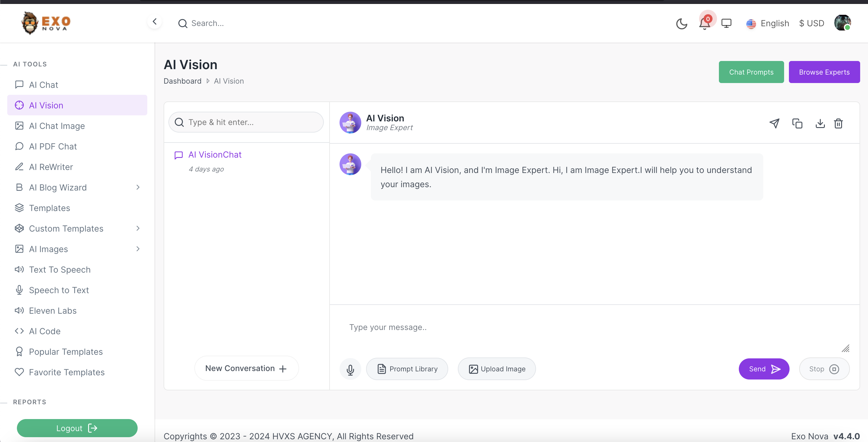Click the download conversation icon
The width and height of the screenshot is (868, 442).
[820, 123]
